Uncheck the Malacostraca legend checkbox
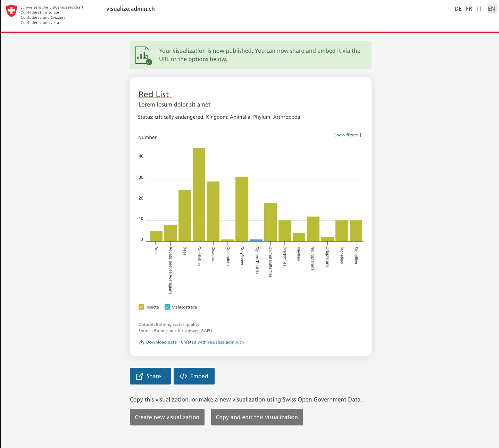The image size is (499, 448). pos(167,307)
